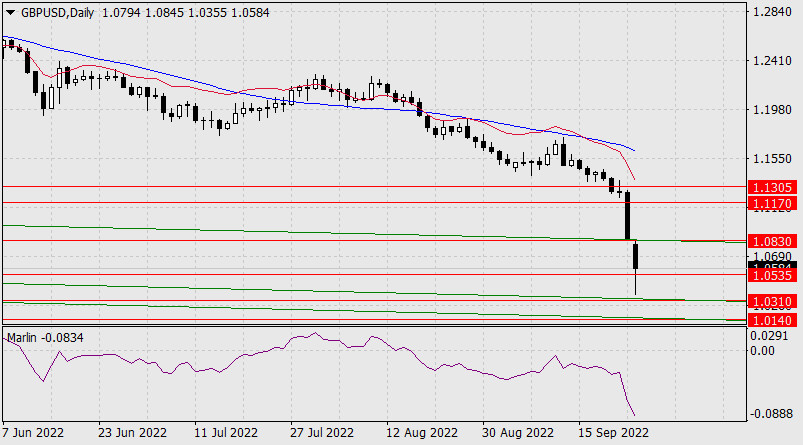Click the 12 Aug 2022 date label
Viewport: 803px width, 445px height.
coord(421,433)
